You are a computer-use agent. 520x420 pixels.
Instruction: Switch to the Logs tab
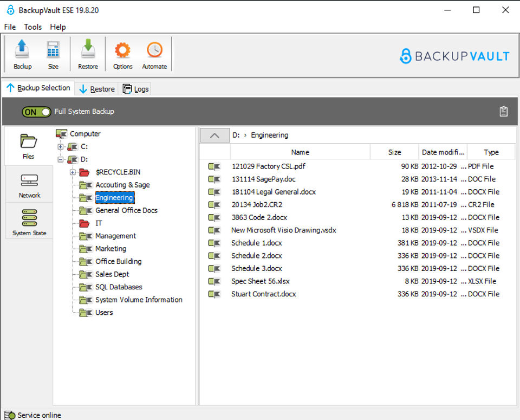pos(135,89)
